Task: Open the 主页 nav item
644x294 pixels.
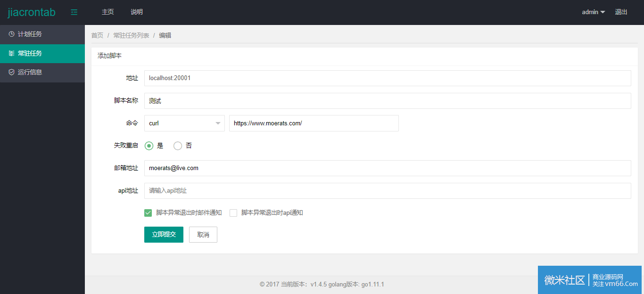Action: click(108, 12)
